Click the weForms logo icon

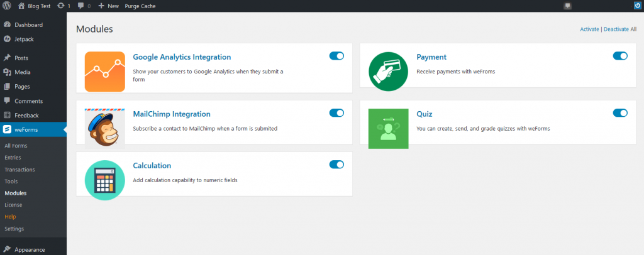(x=7, y=129)
